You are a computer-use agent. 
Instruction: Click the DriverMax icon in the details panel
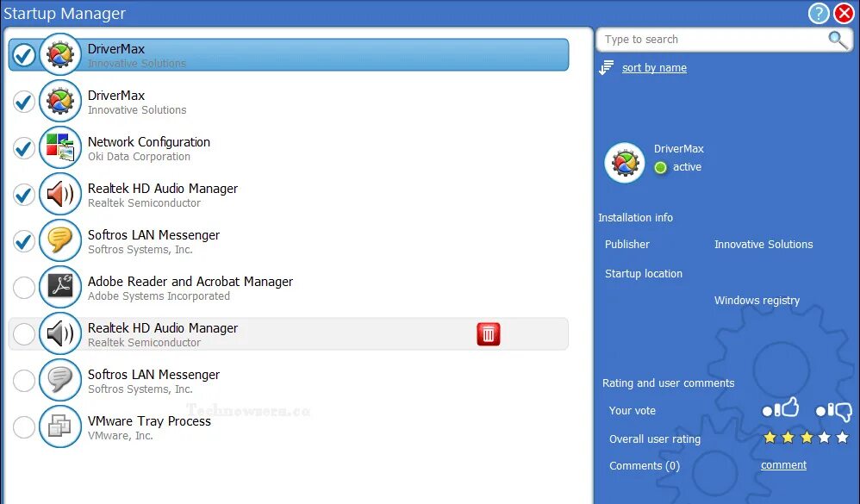coord(625,163)
